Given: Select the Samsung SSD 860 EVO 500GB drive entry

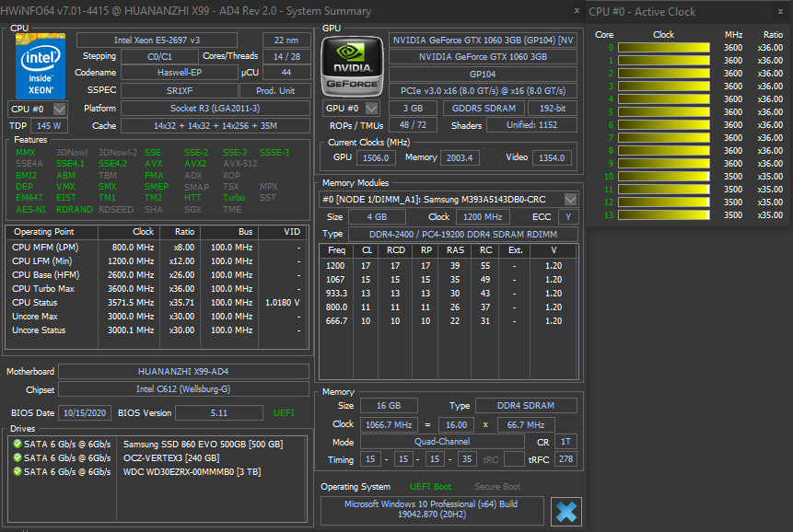Looking at the screenshot, I should pyautogui.click(x=204, y=444).
